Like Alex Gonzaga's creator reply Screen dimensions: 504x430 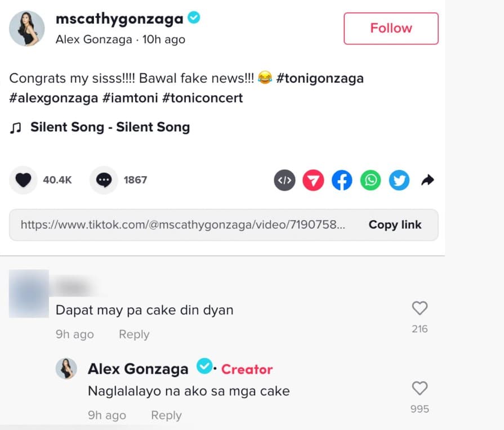(x=420, y=388)
